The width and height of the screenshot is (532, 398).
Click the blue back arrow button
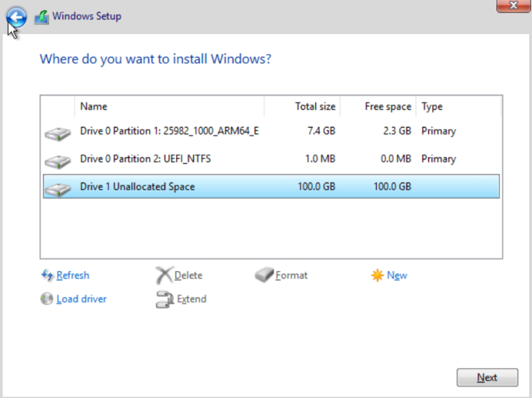[17, 17]
